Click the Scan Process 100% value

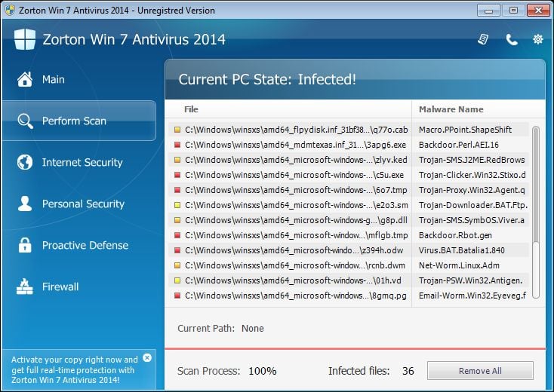[x=262, y=371]
